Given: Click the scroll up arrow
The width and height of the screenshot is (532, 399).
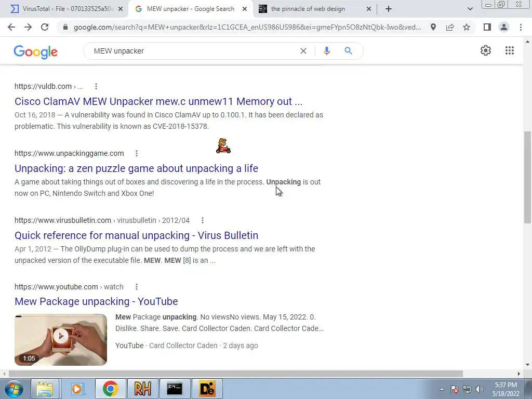Looking at the screenshot, I should click(527, 42).
